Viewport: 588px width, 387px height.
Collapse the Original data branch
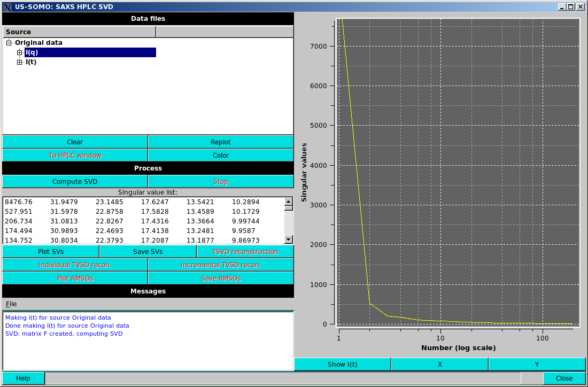(x=9, y=42)
